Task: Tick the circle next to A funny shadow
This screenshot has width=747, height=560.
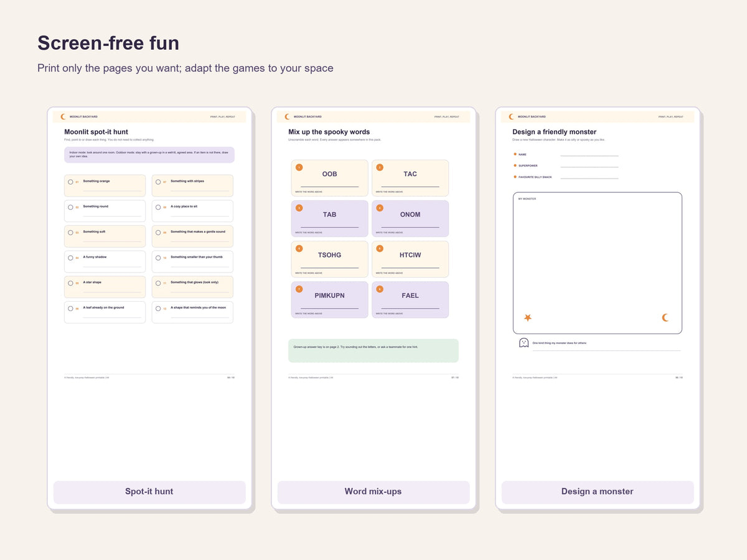Action: pyautogui.click(x=70, y=258)
